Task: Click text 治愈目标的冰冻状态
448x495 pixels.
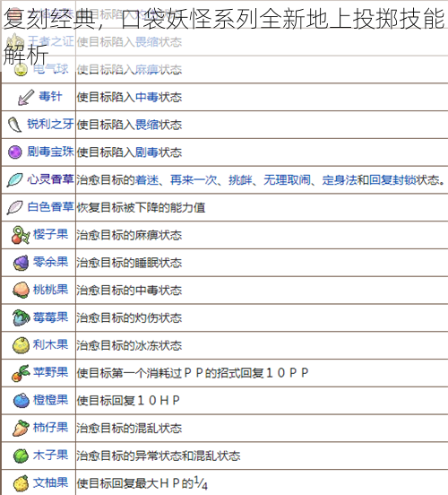Action: point(129,345)
